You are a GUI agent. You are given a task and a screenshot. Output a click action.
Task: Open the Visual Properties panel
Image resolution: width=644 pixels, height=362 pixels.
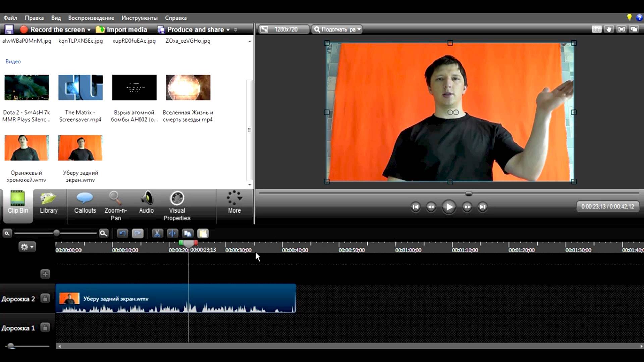tap(177, 205)
